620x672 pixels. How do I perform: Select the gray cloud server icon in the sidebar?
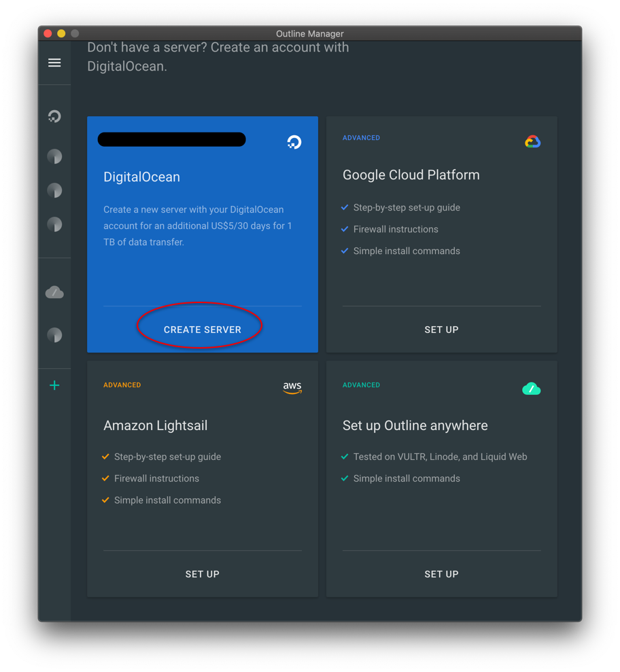coord(54,291)
